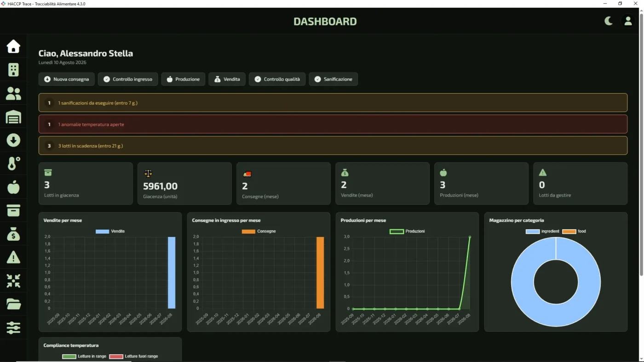Viewport: 644px width, 362px height.
Task: Click the apple icon in Produzioni card
Action: point(443,173)
